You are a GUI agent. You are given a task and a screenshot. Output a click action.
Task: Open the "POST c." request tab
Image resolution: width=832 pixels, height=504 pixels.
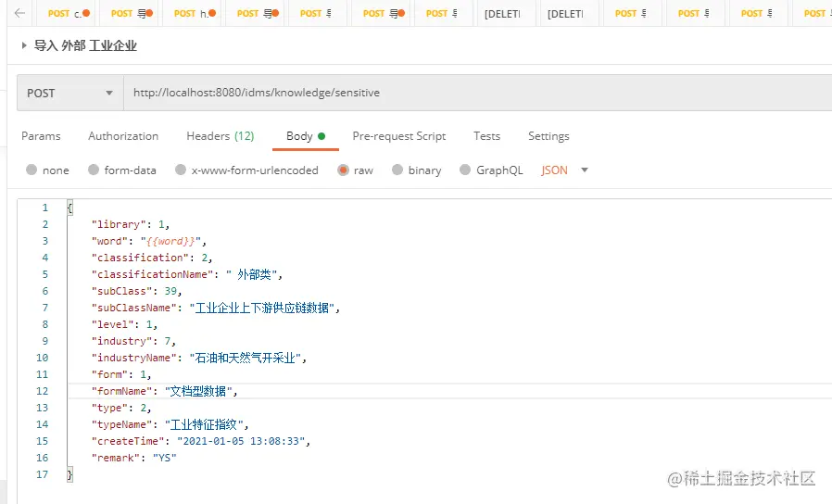(67, 13)
